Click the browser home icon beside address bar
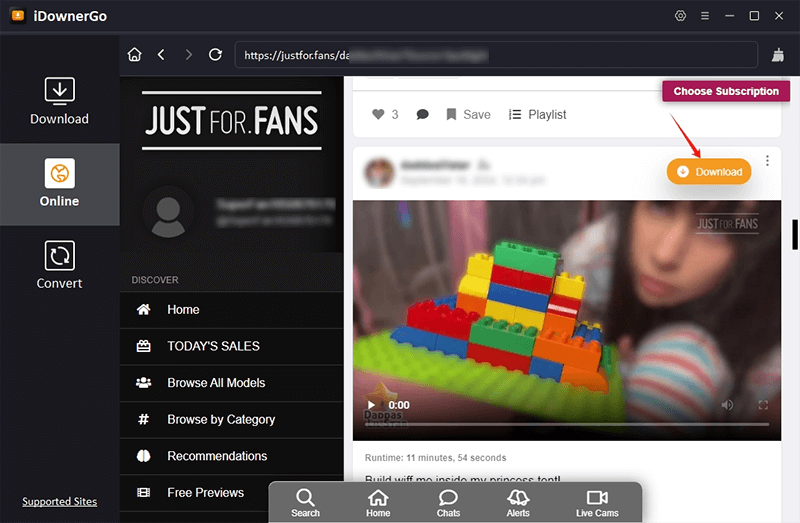The height and width of the screenshot is (523, 800). (135, 55)
